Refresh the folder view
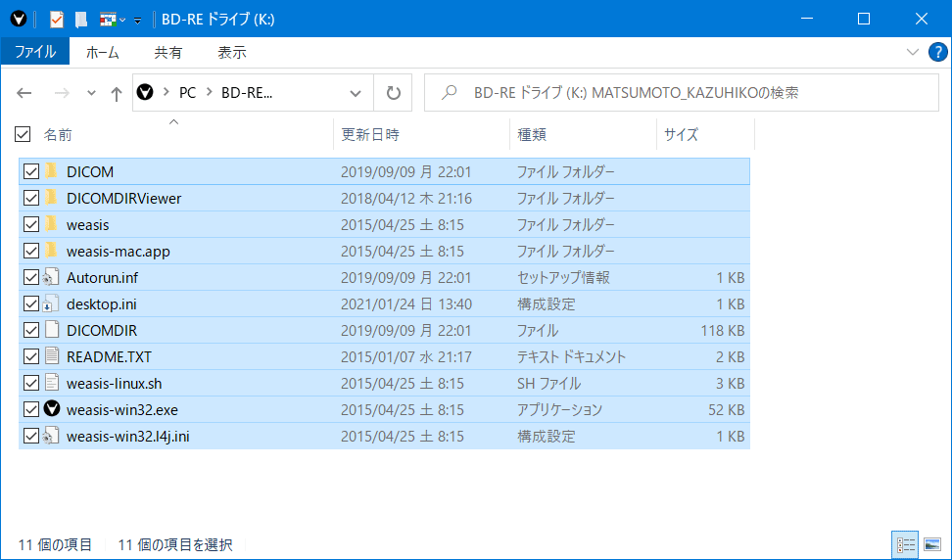 coord(394,93)
